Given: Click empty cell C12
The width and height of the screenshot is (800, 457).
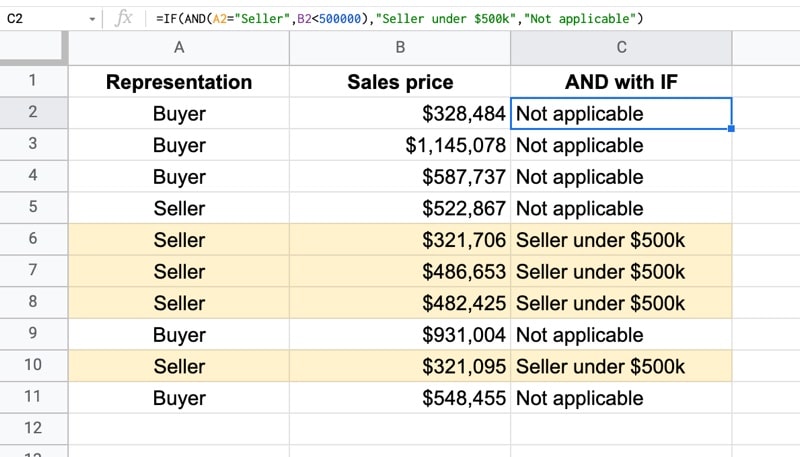Looking at the screenshot, I should [621, 428].
